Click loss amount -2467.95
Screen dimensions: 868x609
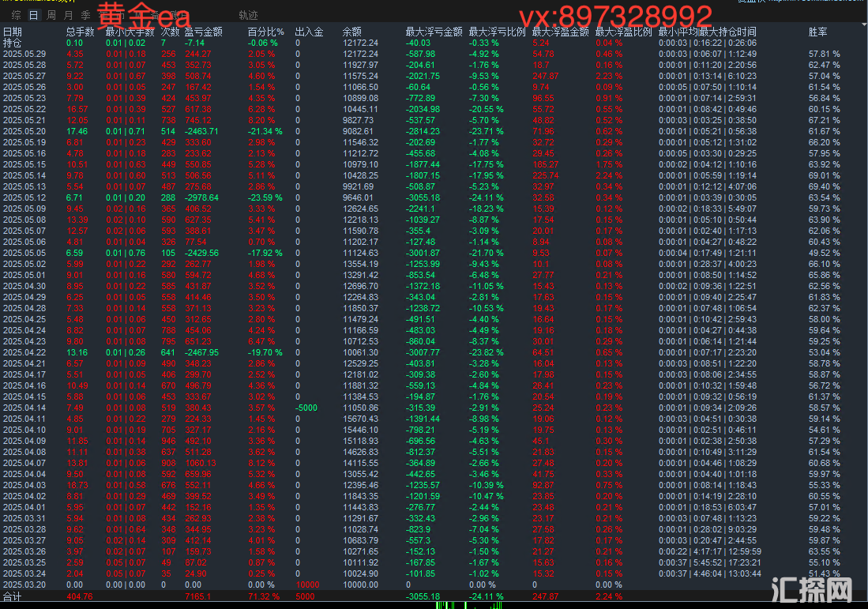pos(201,352)
